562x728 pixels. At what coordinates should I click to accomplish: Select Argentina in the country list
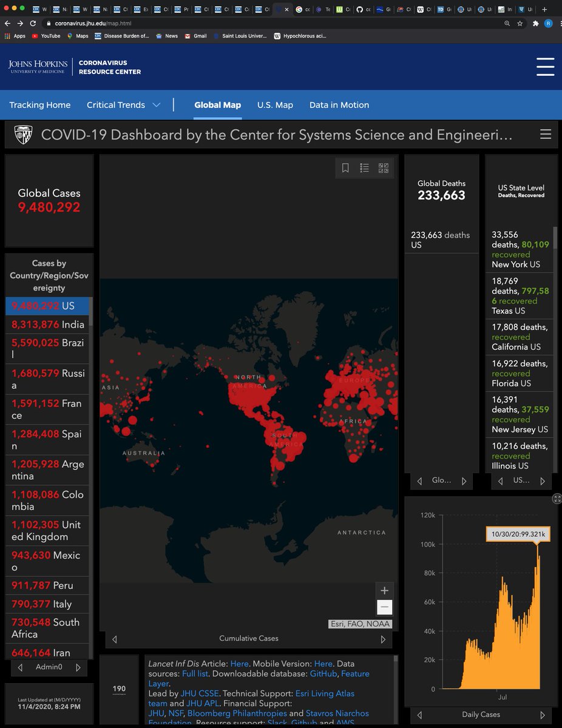(47, 470)
